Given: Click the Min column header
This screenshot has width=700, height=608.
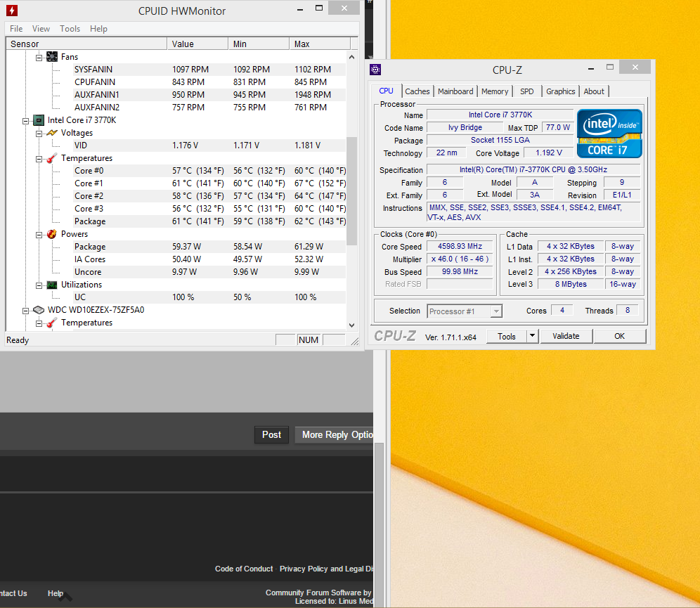Looking at the screenshot, I should pyautogui.click(x=259, y=44).
